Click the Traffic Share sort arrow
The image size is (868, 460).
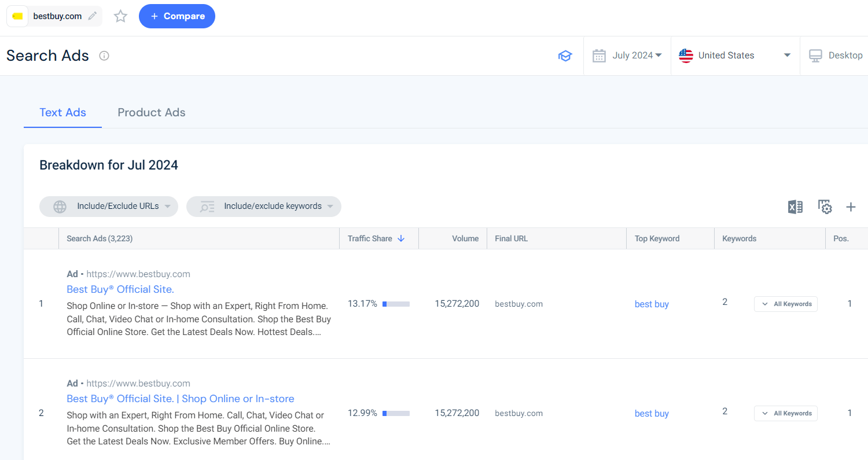[402, 238]
